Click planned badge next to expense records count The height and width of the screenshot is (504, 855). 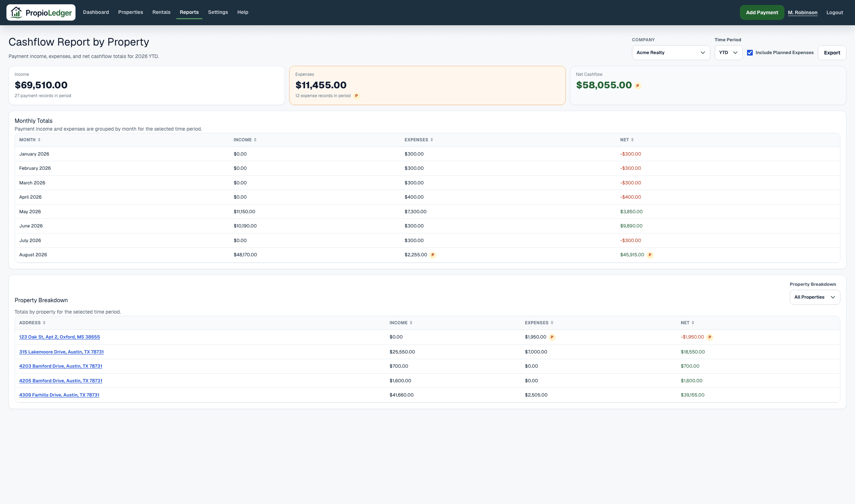356,96
